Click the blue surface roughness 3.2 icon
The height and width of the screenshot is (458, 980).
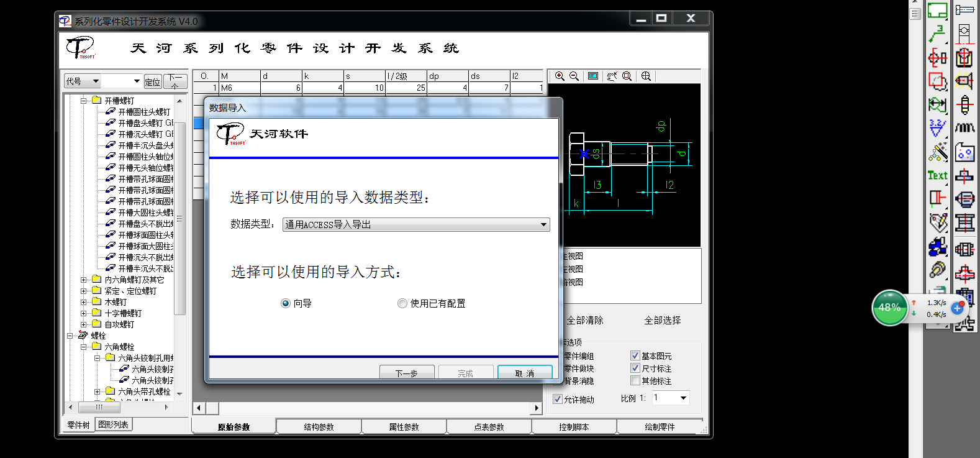[937, 128]
